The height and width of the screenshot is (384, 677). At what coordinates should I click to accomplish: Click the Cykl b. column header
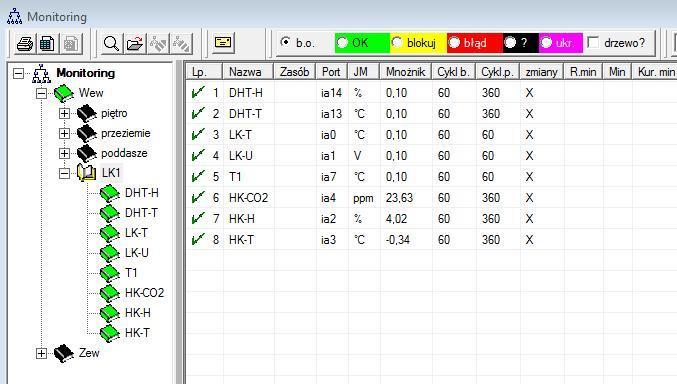(454, 72)
